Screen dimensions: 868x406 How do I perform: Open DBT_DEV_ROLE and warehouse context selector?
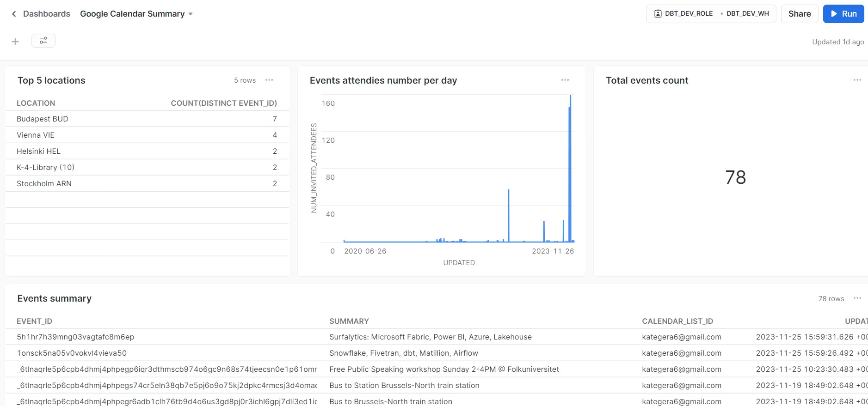(x=711, y=14)
